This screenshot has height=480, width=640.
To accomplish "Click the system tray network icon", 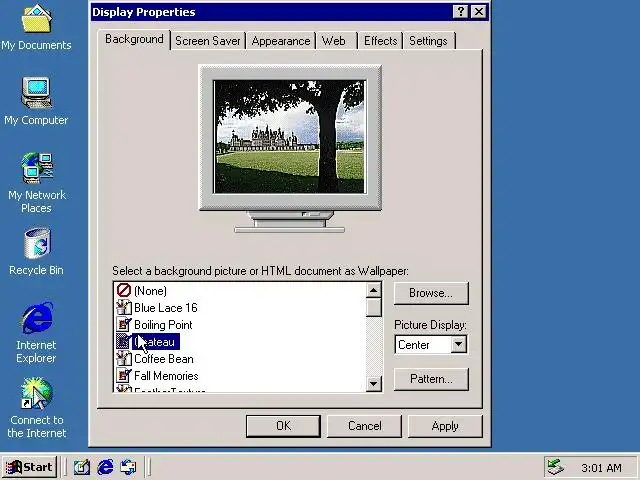I will point(555,467).
